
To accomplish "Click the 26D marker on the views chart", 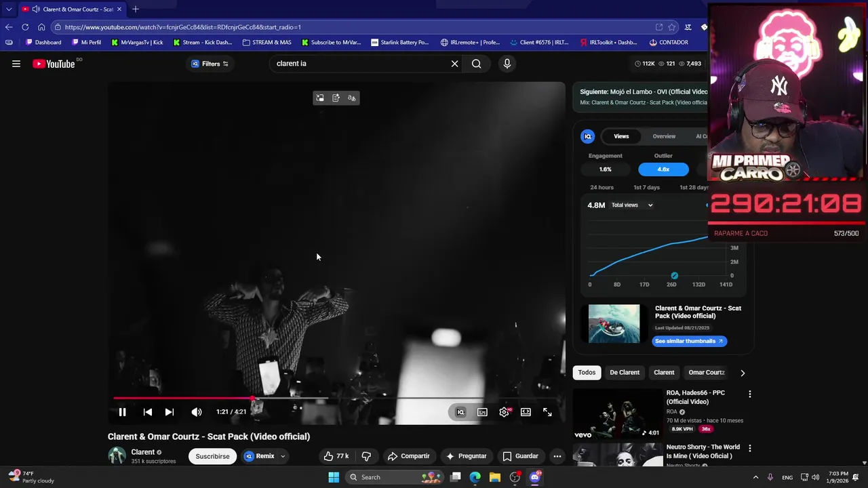I will [674, 276].
